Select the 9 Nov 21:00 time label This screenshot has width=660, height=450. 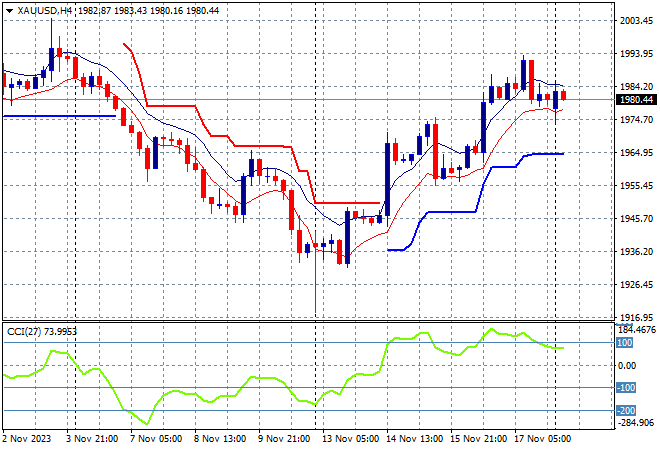[x=283, y=439]
